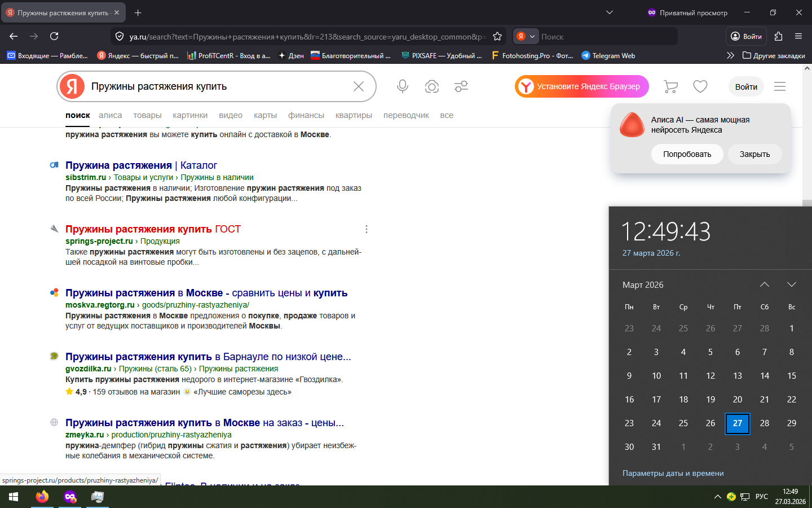Go back to the previous page
This screenshot has height=508, width=812.
tap(14, 36)
